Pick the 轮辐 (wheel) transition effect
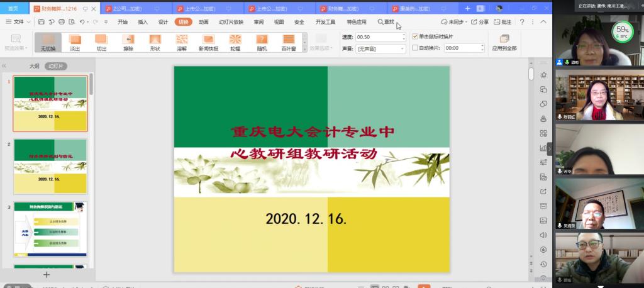The height and width of the screenshot is (288, 644). point(235,42)
